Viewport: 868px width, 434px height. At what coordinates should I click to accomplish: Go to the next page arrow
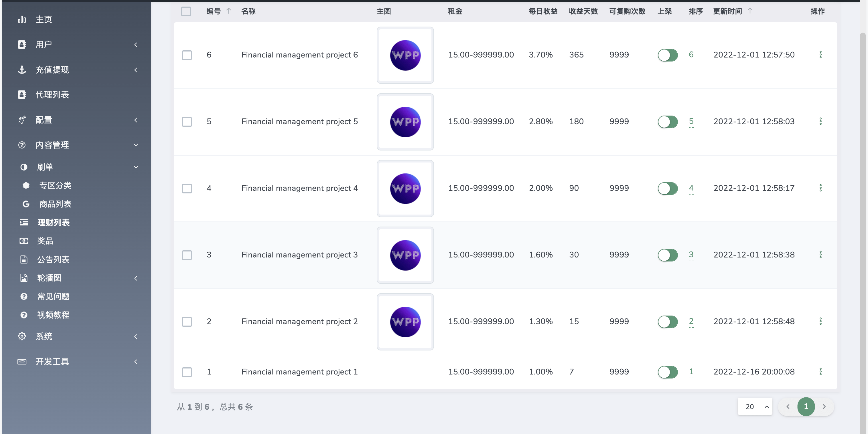(824, 406)
